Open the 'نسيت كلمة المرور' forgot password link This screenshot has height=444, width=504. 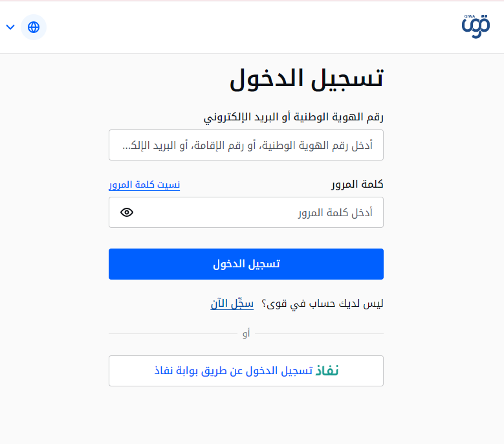tap(144, 185)
